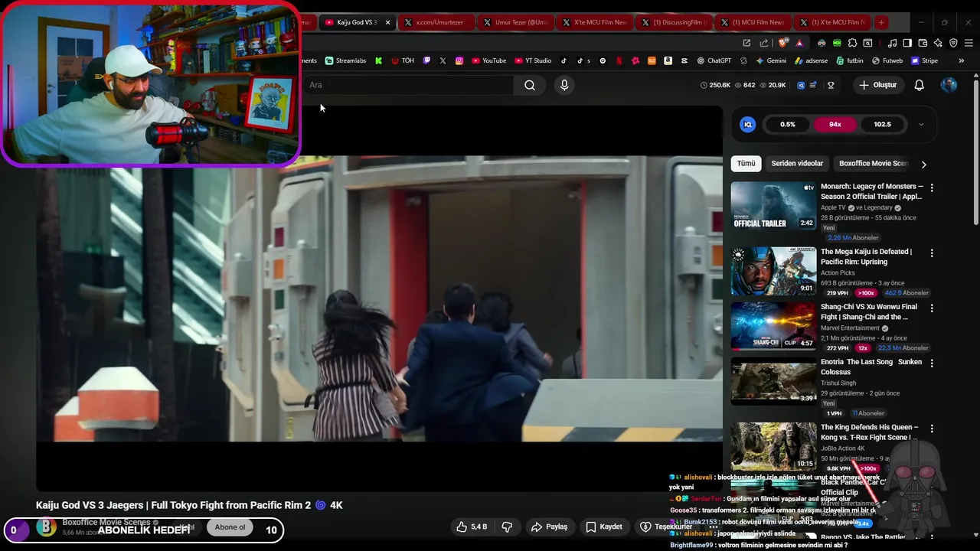The height and width of the screenshot is (551, 980).
Task: Open more options for Monarch trailer video
Action: [x=932, y=187]
